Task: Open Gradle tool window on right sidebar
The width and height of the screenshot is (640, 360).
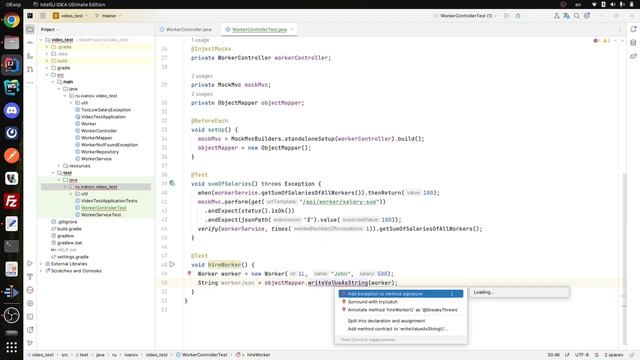Action: [633, 56]
